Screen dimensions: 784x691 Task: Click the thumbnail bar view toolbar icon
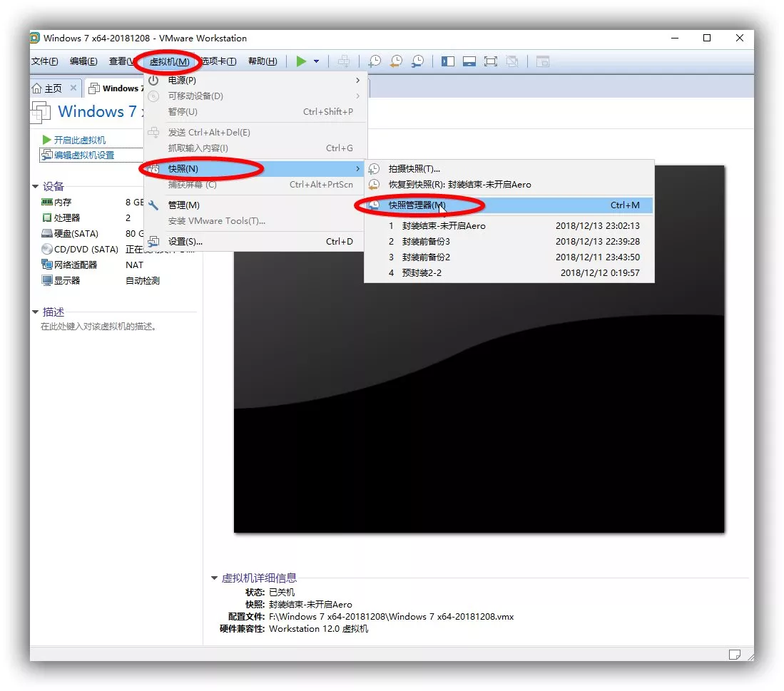[469, 61]
